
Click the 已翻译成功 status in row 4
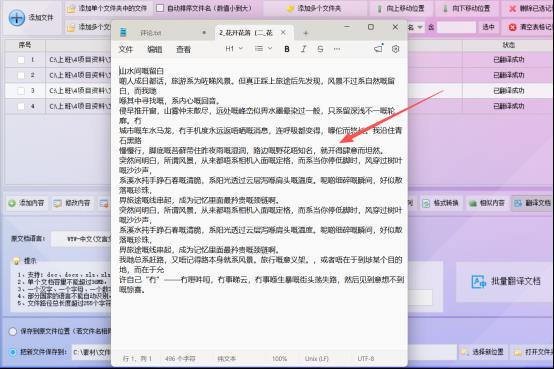coord(509,106)
